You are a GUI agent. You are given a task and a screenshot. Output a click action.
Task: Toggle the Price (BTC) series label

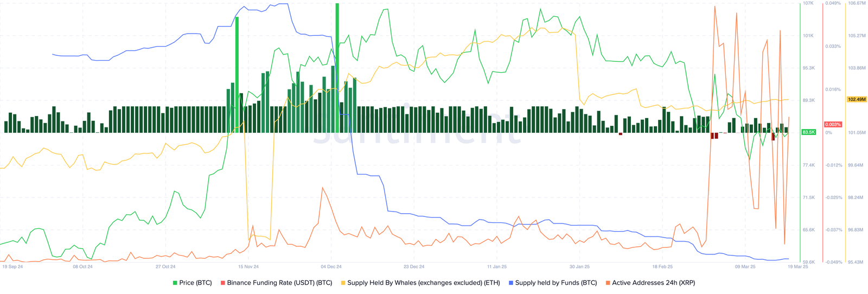[195, 283]
